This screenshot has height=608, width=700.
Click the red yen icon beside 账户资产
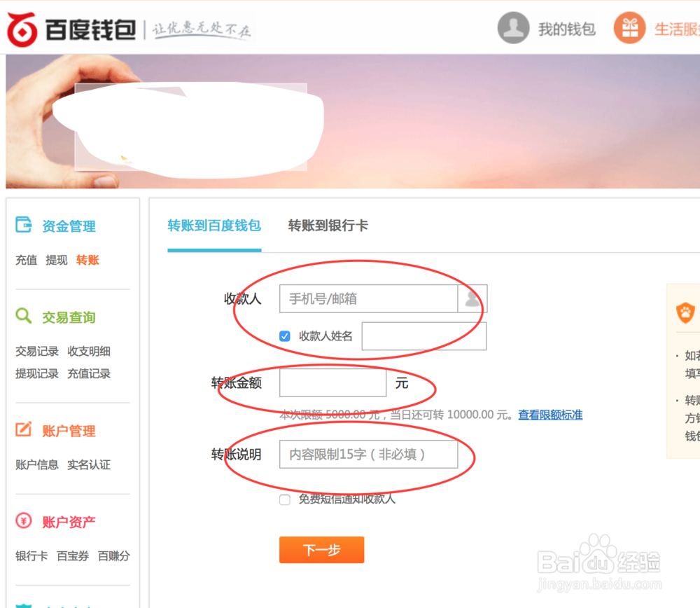point(24,520)
